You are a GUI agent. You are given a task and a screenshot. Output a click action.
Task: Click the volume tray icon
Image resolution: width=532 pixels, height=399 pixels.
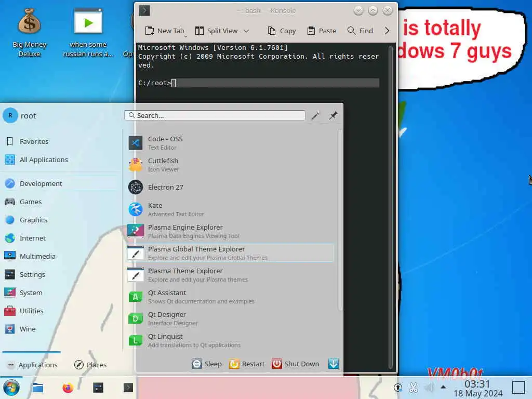pyautogui.click(x=429, y=388)
